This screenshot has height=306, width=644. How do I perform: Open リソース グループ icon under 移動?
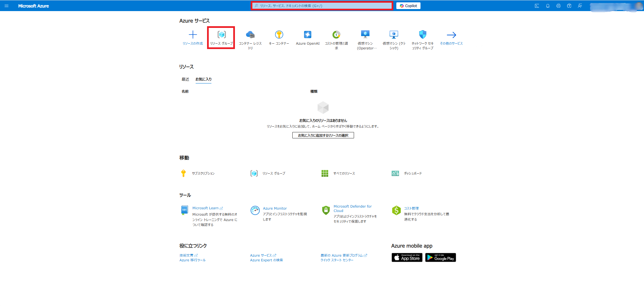[254, 173]
